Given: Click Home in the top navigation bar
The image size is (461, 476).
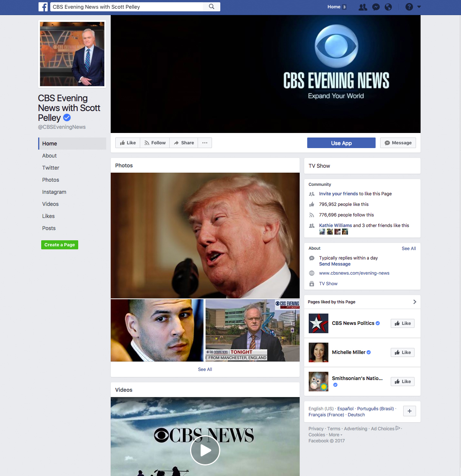Looking at the screenshot, I should coord(334,7).
